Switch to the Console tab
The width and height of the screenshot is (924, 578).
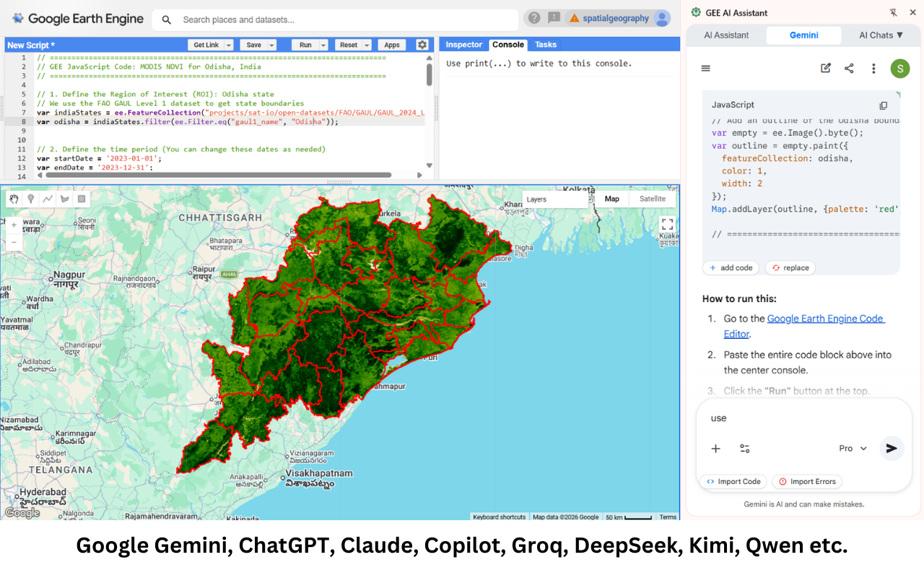tap(508, 45)
